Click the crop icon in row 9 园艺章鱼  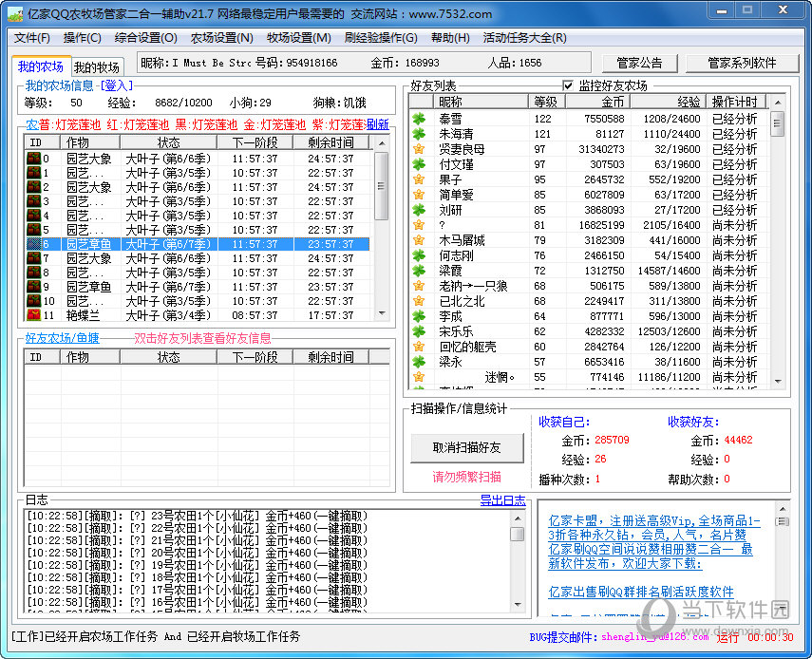(33, 287)
